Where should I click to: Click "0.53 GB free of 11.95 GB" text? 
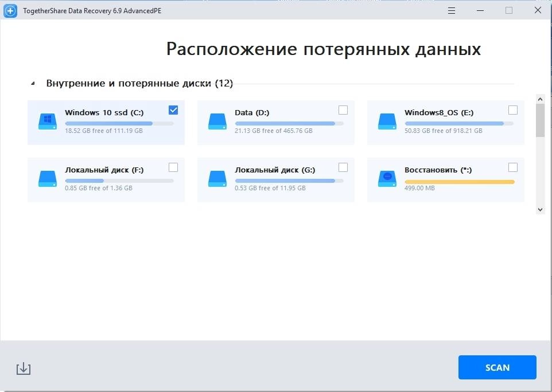click(x=270, y=188)
